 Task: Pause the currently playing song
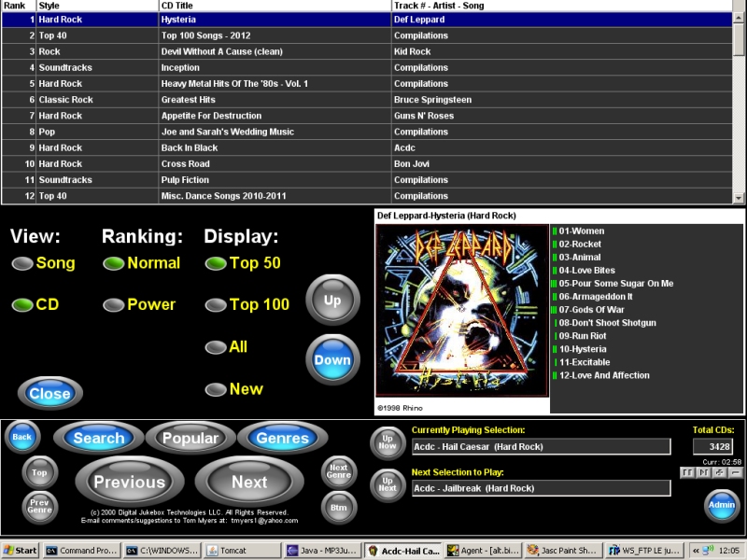tap(687, 472)
